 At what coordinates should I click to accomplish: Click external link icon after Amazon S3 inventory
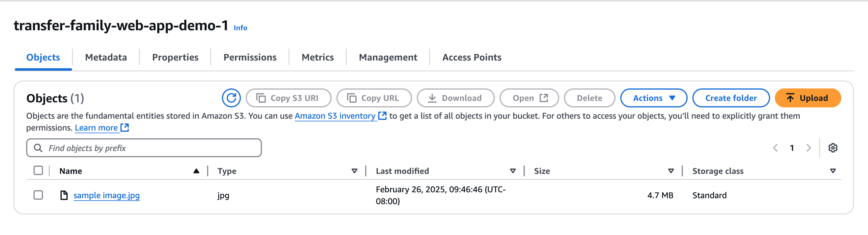(382, 116)
